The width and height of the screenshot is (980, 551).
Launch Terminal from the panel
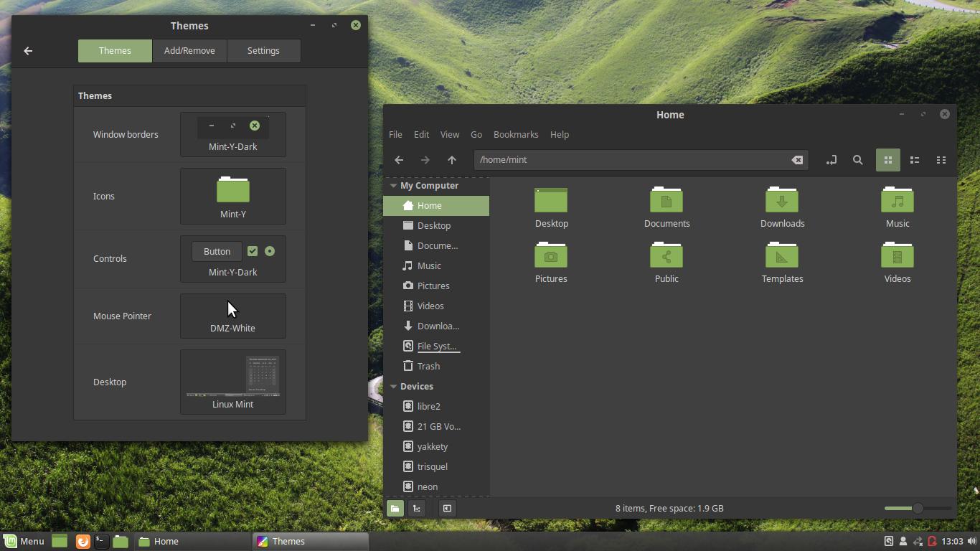tap(102, 542)
